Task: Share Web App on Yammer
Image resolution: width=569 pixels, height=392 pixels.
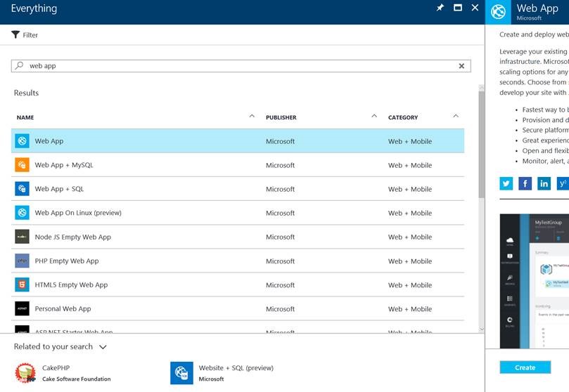Action: 563,183
